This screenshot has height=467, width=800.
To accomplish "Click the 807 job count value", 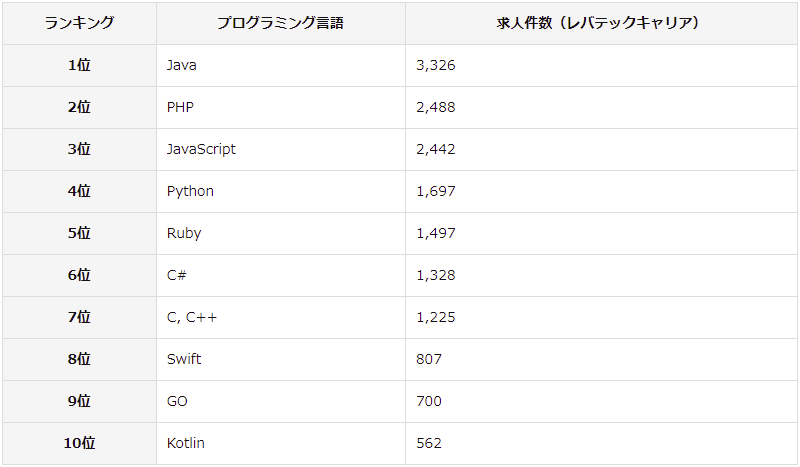I will point(429,359).
